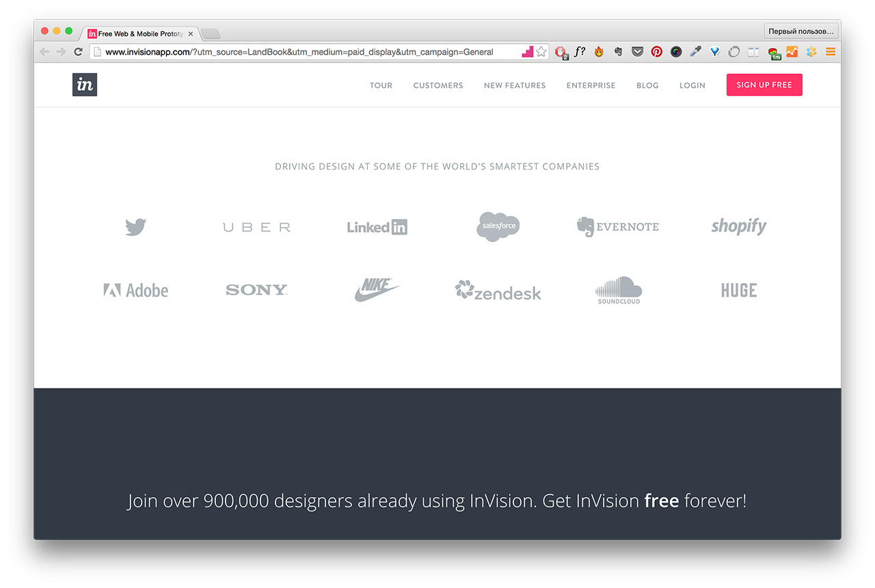The height and width of the screenshot is (588, 875).
Task: Reload the page
Action: pyautogui.click(x=78, y=51)
